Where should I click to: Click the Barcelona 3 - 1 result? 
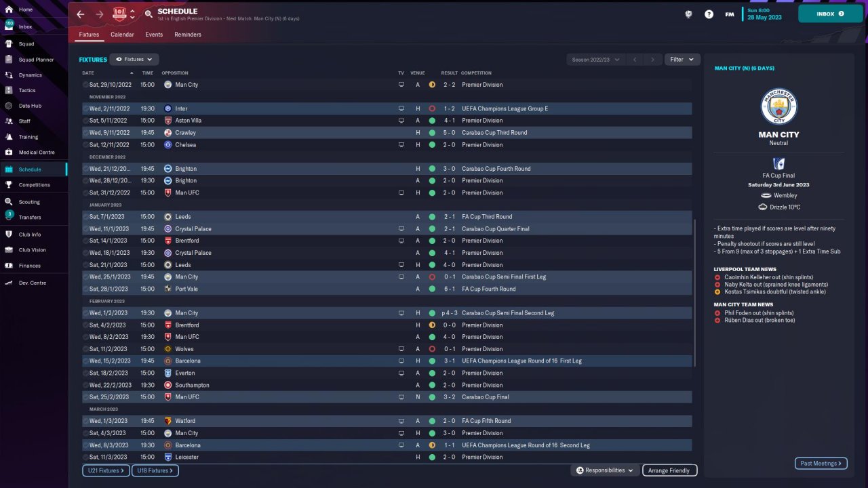click(x=449, y=361)
